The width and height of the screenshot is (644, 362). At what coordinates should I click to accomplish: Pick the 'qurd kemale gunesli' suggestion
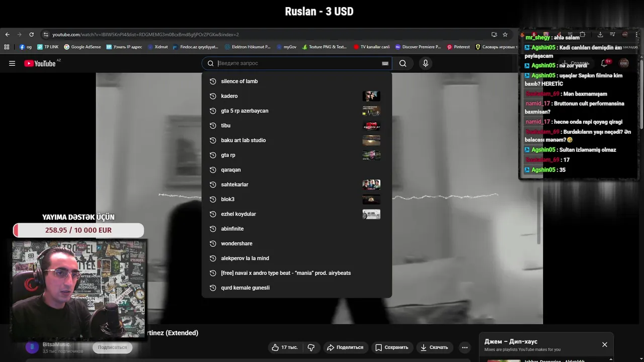[x=297, y=288]
